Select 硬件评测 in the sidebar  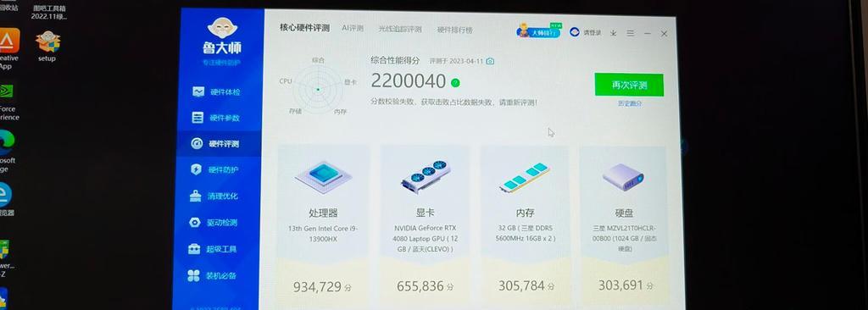click(x=214, y=144)
